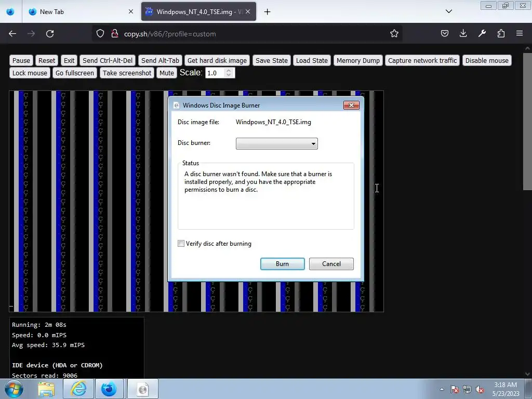532x399 pixels.
Task: Cancel the Disc Image Burner dialog
Action: 331,263
